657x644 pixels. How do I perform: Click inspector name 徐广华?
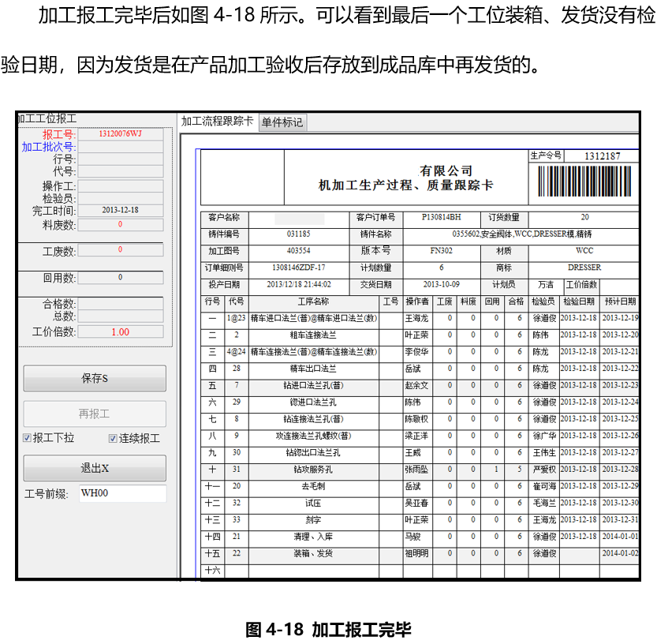tap(544, 436)
